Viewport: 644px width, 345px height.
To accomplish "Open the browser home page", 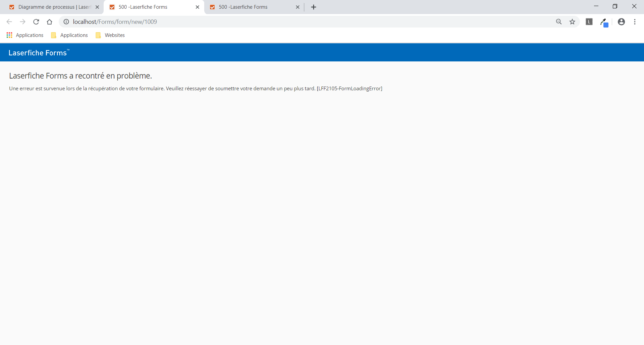I will (x=50, y=22).
